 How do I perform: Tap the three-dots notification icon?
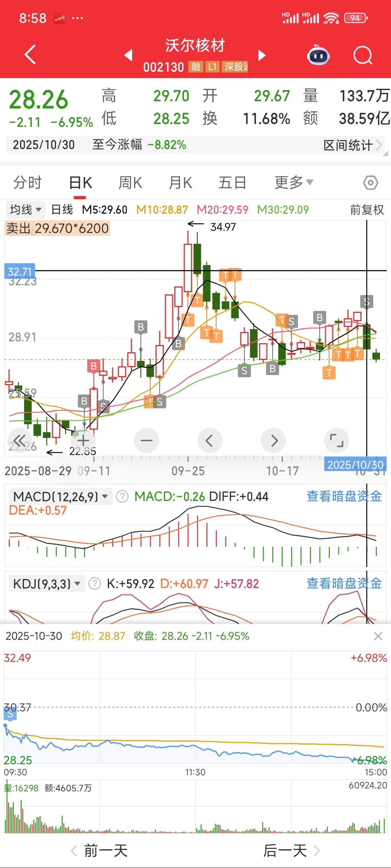[x=77, y=18]
